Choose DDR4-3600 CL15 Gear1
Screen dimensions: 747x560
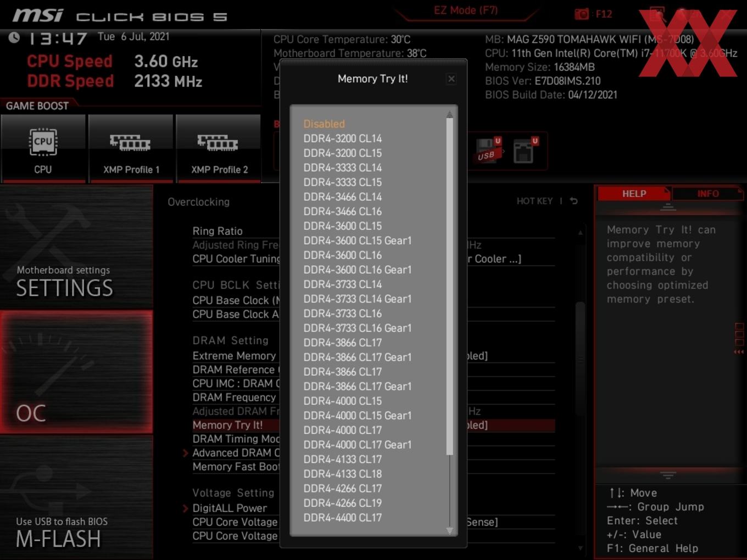pos(358,240)
